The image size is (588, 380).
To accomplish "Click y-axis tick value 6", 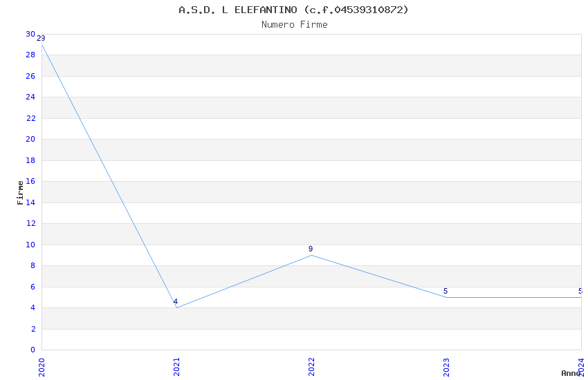I will pyautogui.click(x=33, y=287).
